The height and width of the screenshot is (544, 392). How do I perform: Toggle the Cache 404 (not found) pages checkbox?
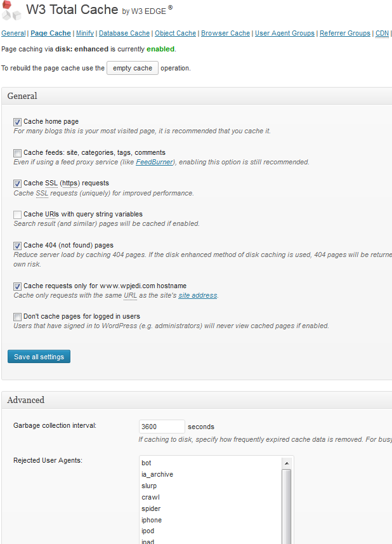[17, 246]
